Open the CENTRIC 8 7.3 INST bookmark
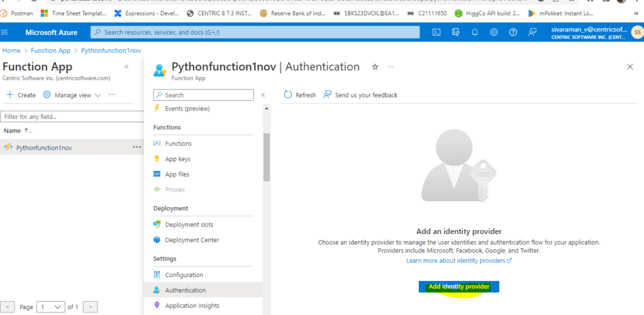The image size is (644, 315). [219, 13]
